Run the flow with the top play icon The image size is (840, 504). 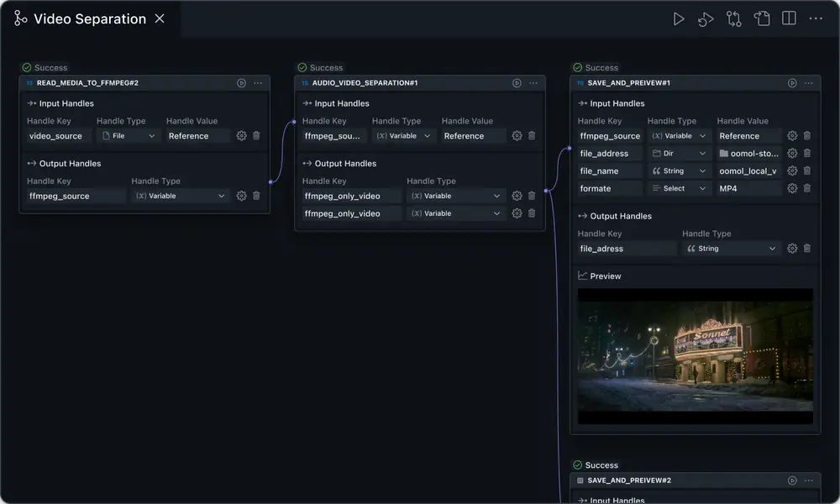pyautogui.click(x=679, y=18)
